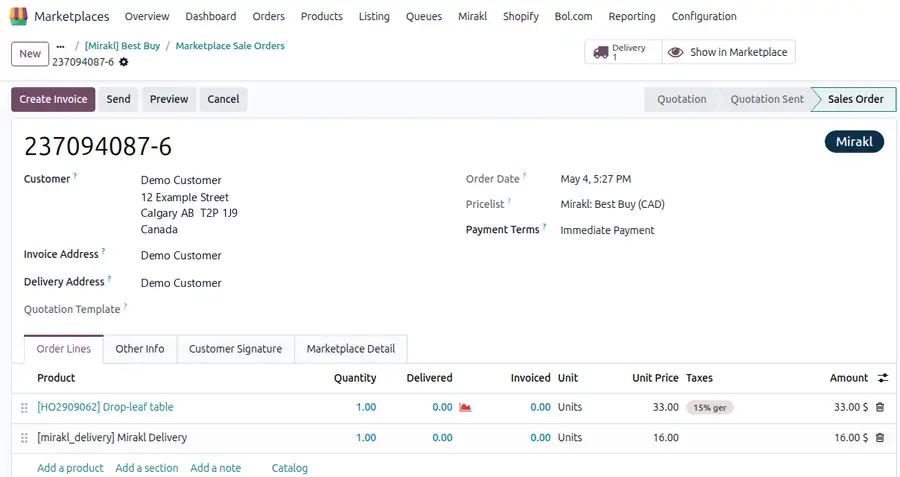Open the column settings adjust icon

click(883, 378)
